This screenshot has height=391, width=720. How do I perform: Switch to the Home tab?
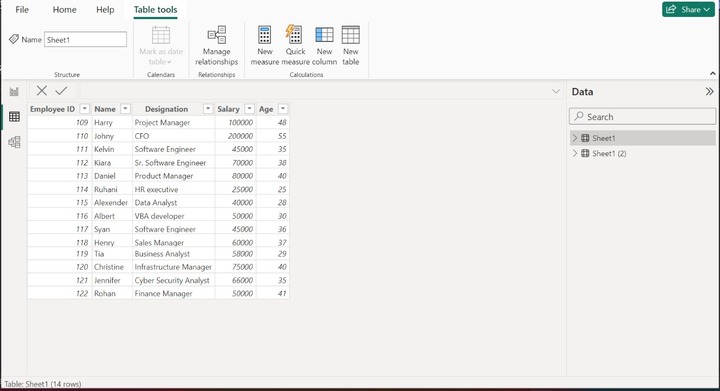(x=64, y=10)
